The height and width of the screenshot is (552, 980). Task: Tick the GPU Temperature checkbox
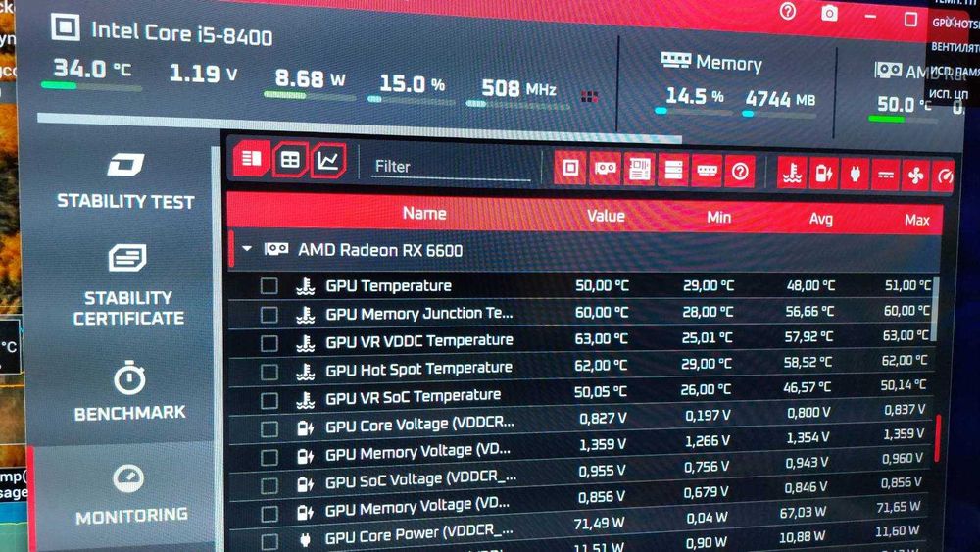tap(269, 286)
